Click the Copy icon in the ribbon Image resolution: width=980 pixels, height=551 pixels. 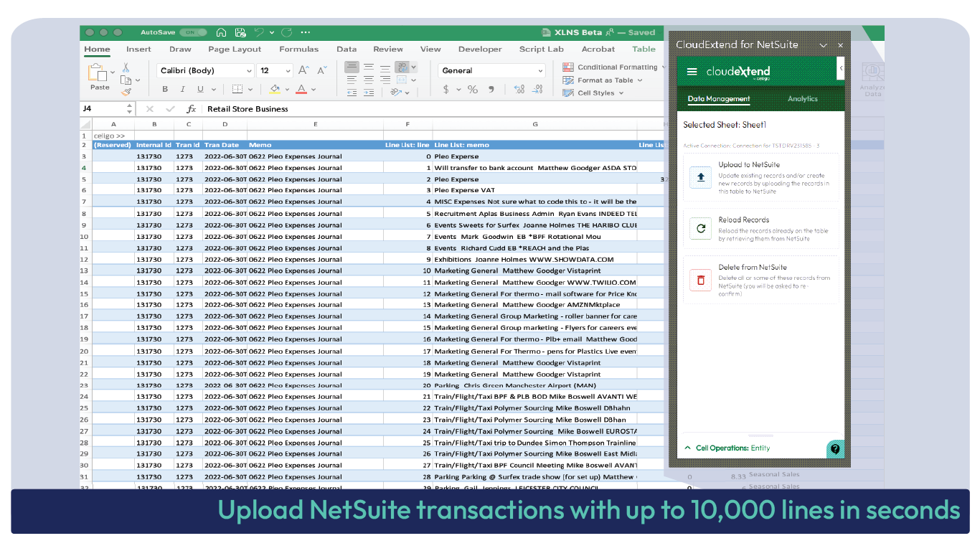(x=126, y=80)
